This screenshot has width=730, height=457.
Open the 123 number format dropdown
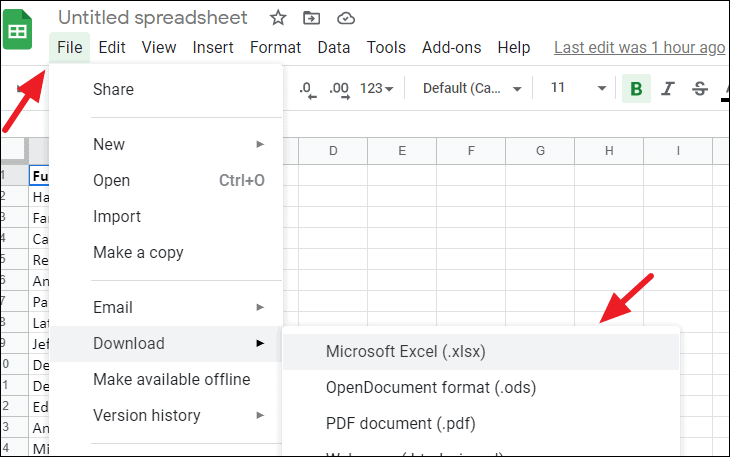point(376,89)
